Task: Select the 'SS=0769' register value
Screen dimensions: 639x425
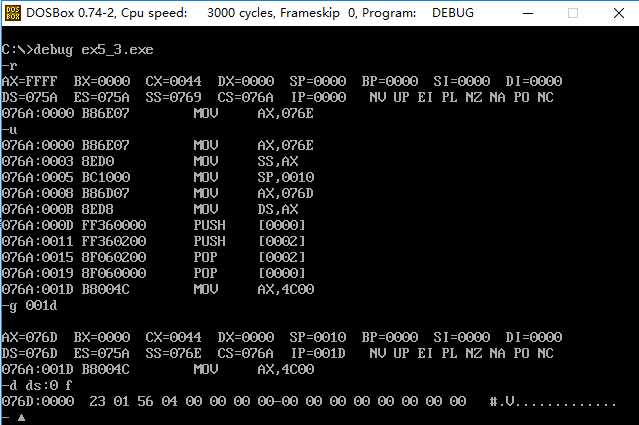Action: click(x=173, y=97)
